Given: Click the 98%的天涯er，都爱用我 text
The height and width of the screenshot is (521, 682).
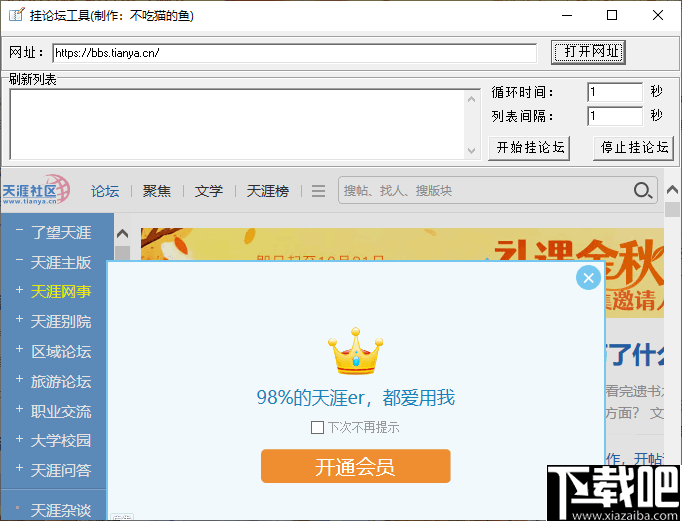Looking at the screenshot, I should pyautogui.click(x=355, y=397).
